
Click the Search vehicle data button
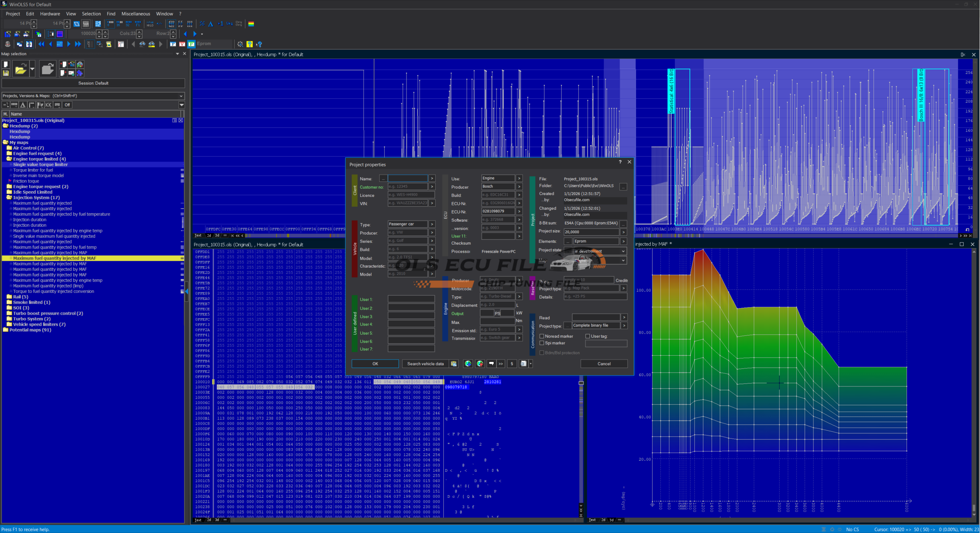[425, 364]
